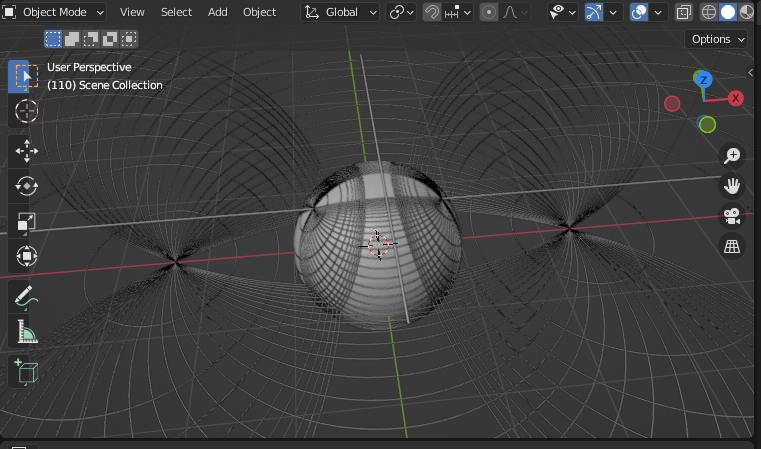Select the Cursor tool in the toolbar
The height and width of the screenshot is (449, 761).
[27, 111]
